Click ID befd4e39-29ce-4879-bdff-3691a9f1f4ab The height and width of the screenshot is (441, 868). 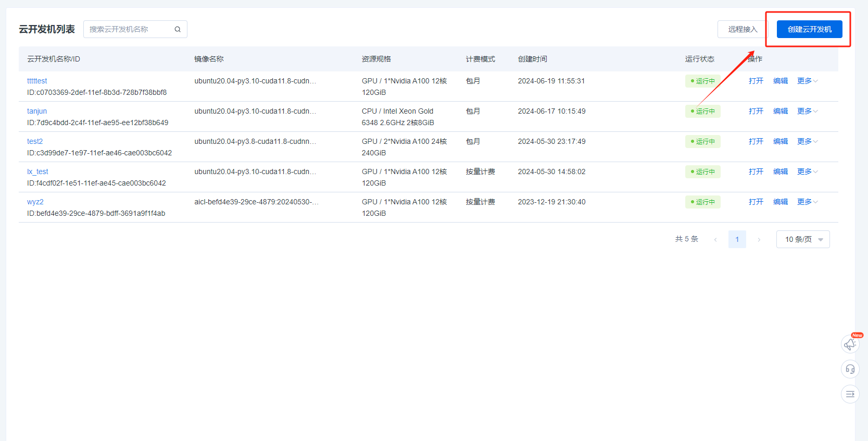pos(96,213)
